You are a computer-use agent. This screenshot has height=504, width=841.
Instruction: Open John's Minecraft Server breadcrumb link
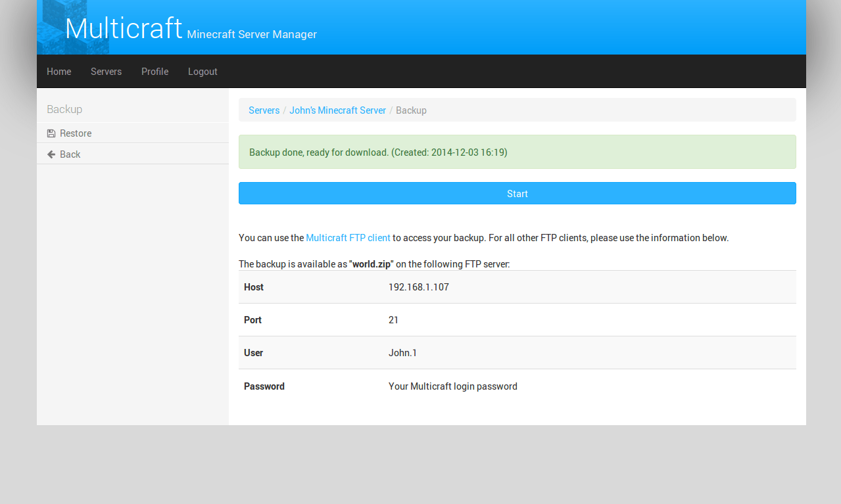[x=338, y=110]
